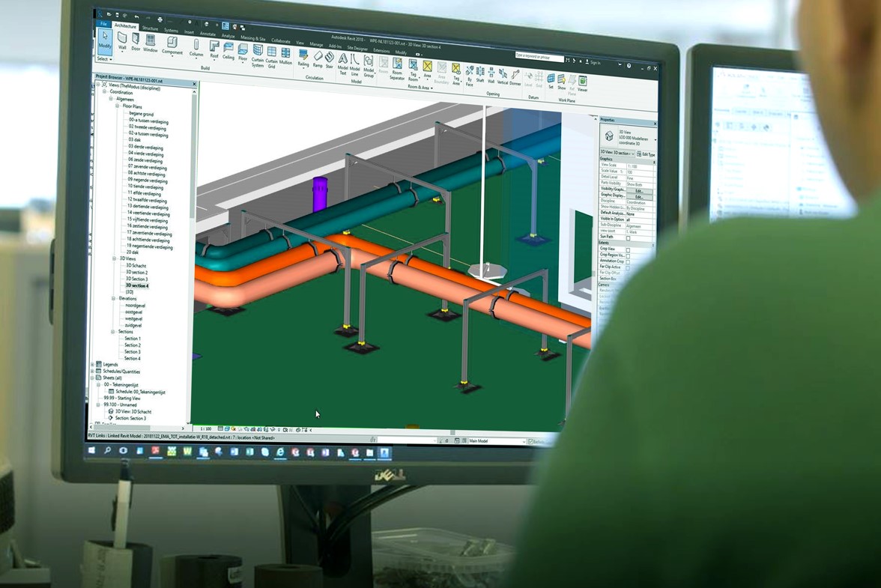Click the Edit Type button
This screenshot has height=588, width=881.
click(646, 154)
